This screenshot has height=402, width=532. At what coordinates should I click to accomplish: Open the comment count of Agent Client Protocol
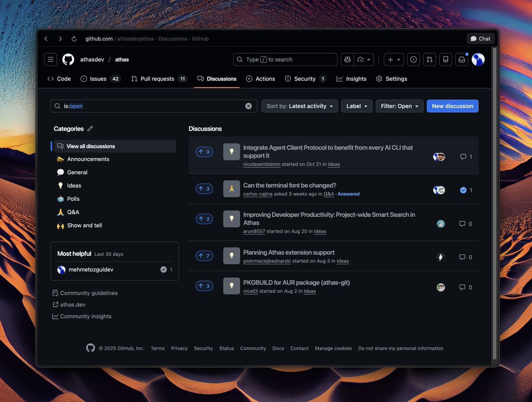pyautogui.click(x=466, y=157)
